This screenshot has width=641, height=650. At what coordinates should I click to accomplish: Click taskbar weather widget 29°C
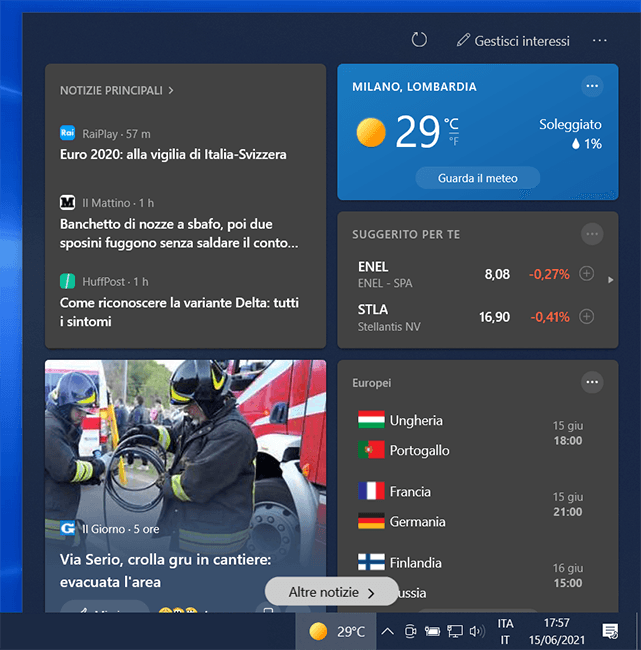pyautogui.click(x=336, y=631)
